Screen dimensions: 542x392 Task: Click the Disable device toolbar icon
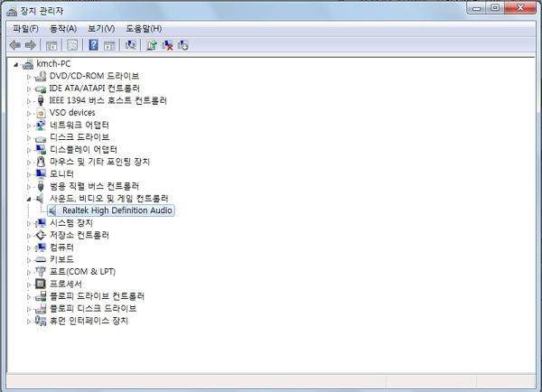[x=182, y=45]
